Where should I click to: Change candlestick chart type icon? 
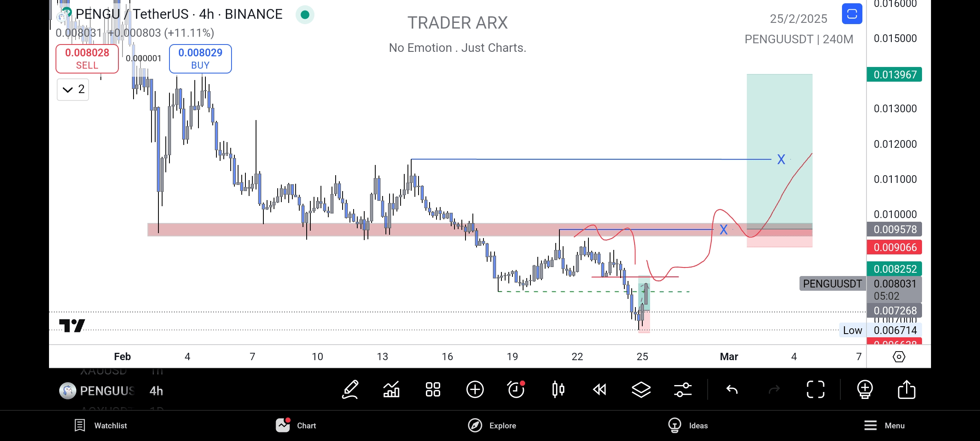tap(558, 390)
